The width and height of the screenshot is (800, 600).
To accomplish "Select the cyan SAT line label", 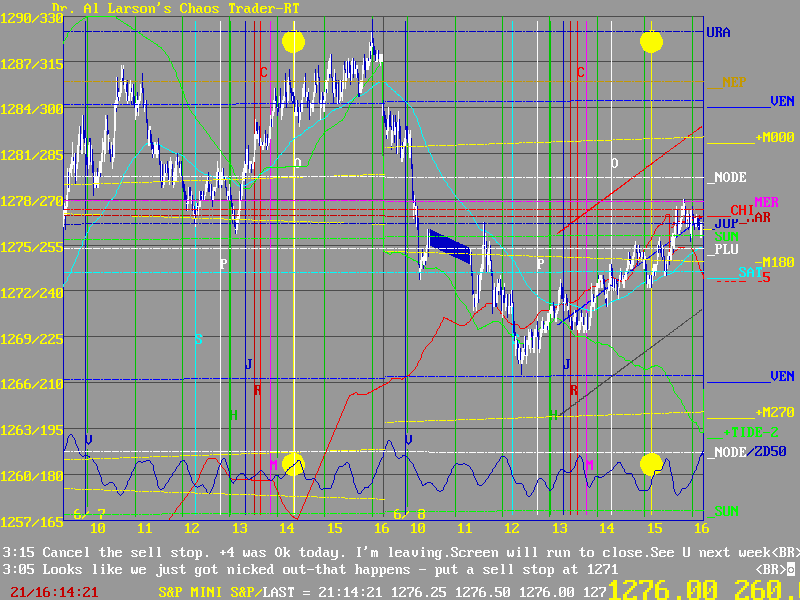I will 750,272.
